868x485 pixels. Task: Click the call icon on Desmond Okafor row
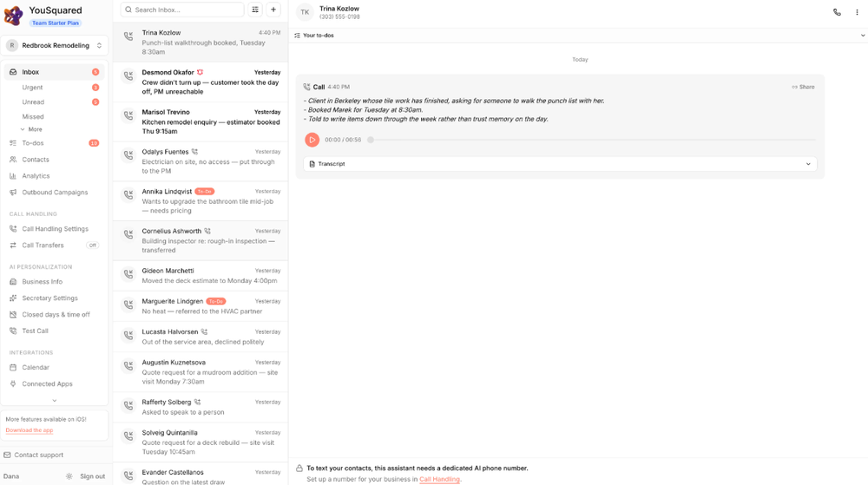[x=128, y=76]
